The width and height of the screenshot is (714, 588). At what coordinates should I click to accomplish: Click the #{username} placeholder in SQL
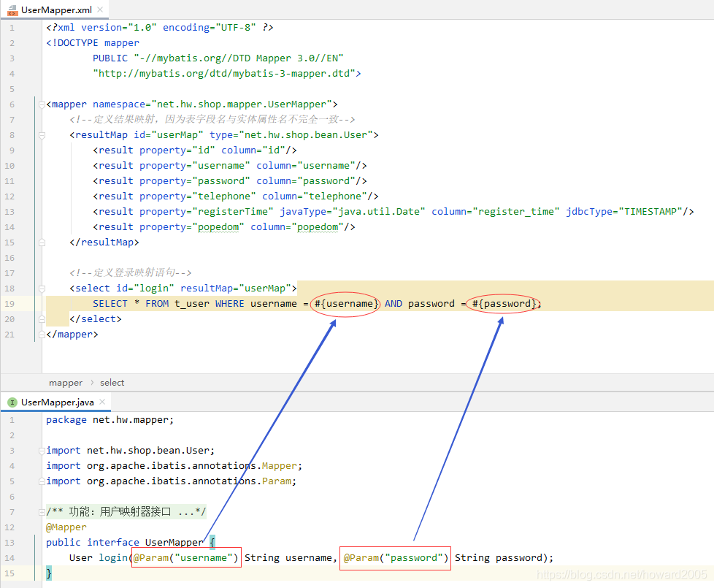pos(345,304)
